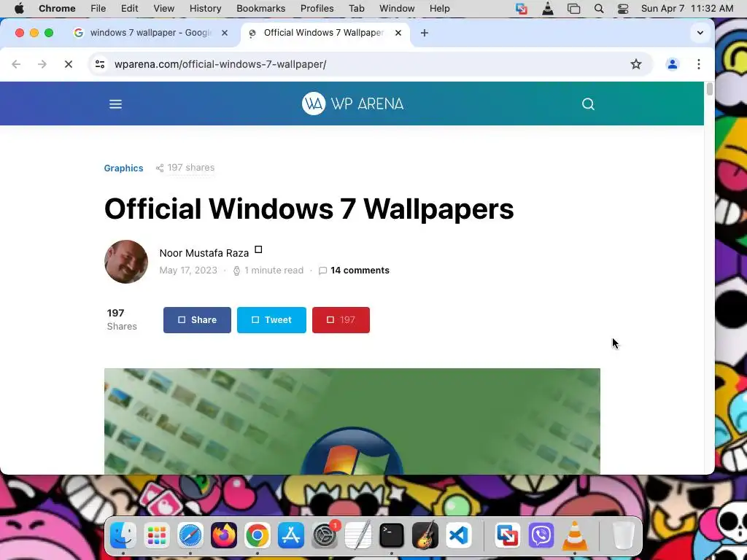Open the Profiles menu
This screenshot has height=560, width=747.
(x=317, y=9)
